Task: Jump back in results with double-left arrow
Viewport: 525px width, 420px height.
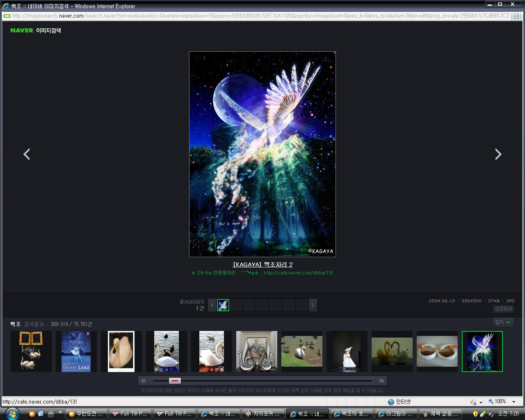Action: [x=143, y=381]
